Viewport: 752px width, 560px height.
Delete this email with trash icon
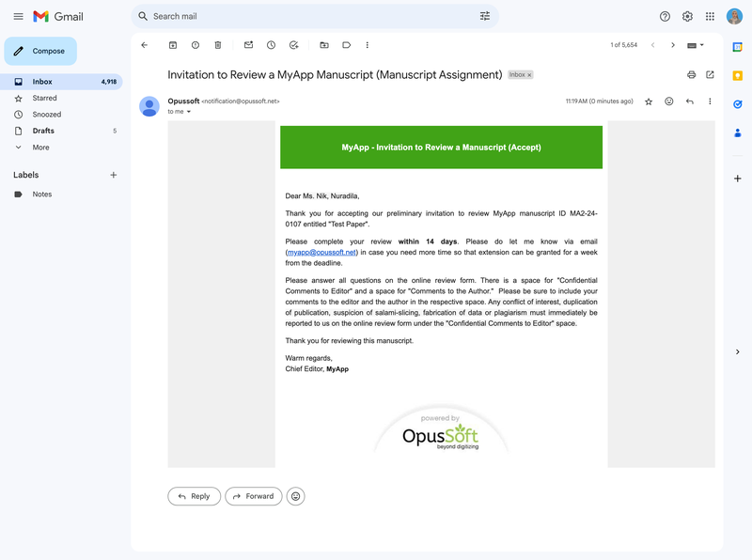(x=218, y=45)
